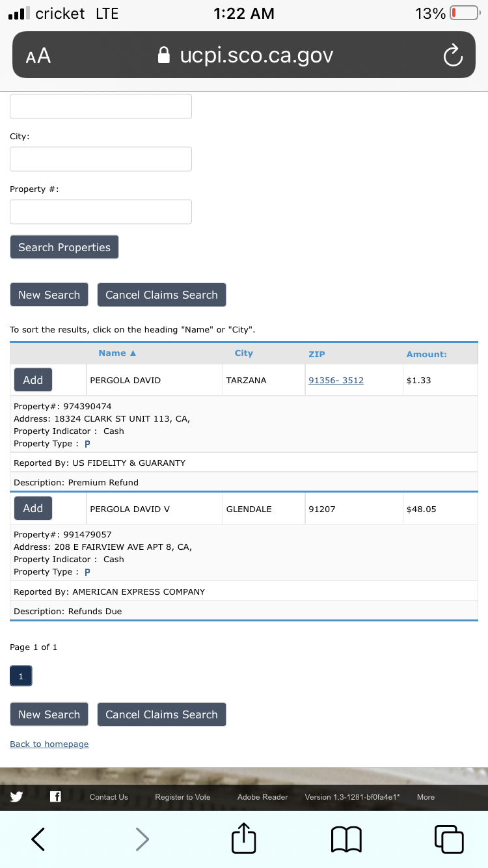This screenshot has height=868, width=488.
Task: Click Reported By: AMERICAN EXPRESS COMPANY row
Action: [x=244, y=591]
